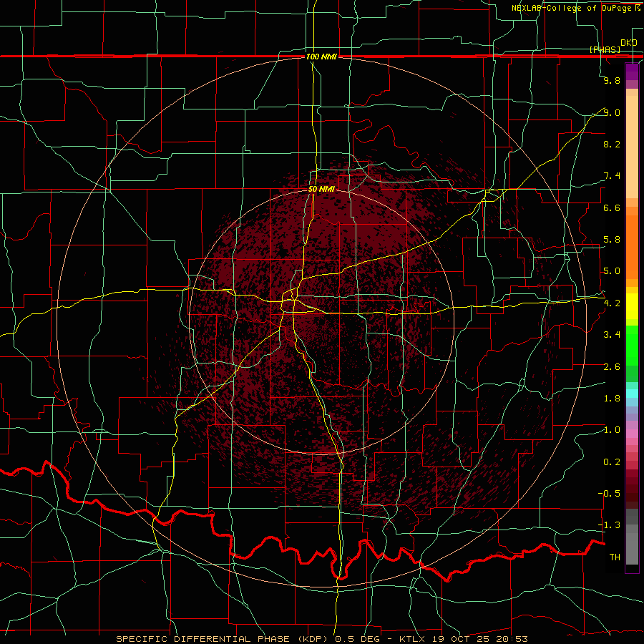This screenshot has width=644, height=644.
Task: Click the 100 NMI range ring label
Action: click(x=321, y=57)
